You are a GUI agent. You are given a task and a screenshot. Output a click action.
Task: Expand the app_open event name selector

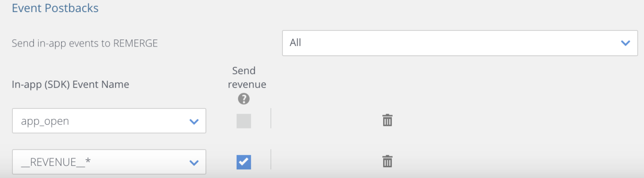109,121
